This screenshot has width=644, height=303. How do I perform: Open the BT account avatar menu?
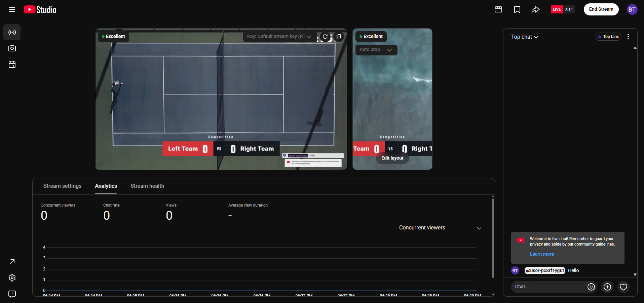(632, 9)
